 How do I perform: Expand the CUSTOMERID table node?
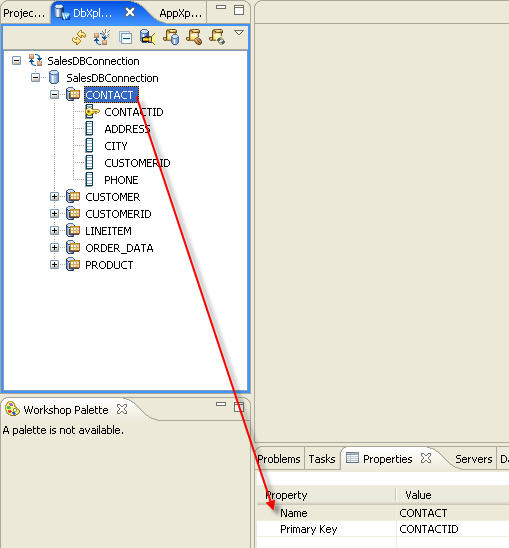click(x=54, y=213)
